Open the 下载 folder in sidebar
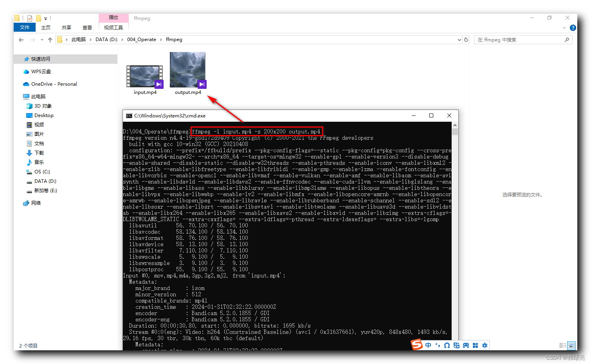The image size is (591, 364). pos(39,153)
